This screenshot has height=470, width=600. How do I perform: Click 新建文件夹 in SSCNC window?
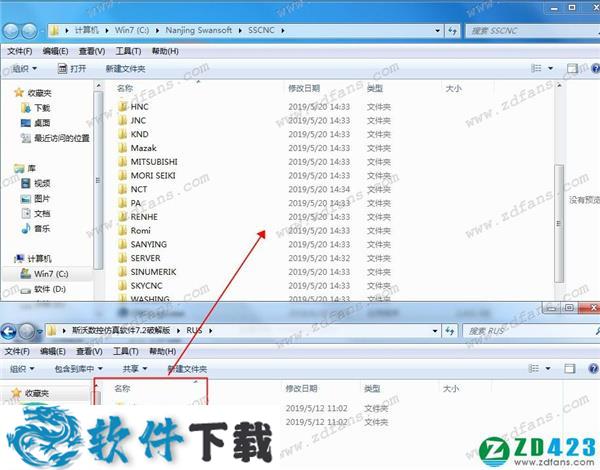[x=125, y=69]
